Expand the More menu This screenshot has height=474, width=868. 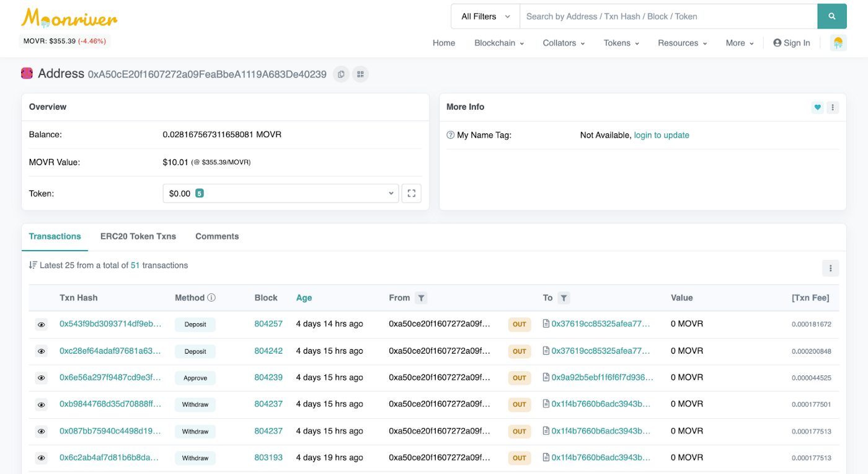point(740,43)
